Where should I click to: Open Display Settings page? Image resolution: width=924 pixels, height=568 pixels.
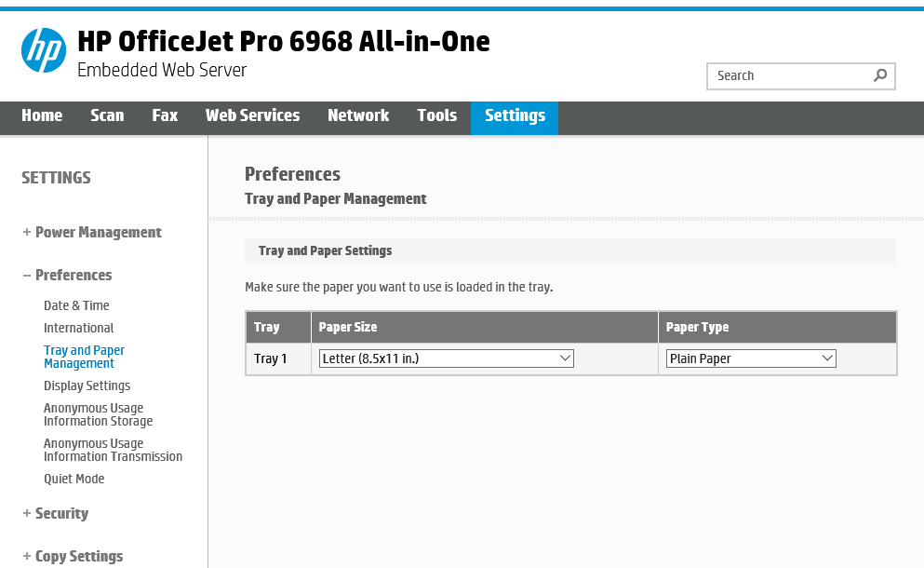pyautogui.click(x=87, y=385)
